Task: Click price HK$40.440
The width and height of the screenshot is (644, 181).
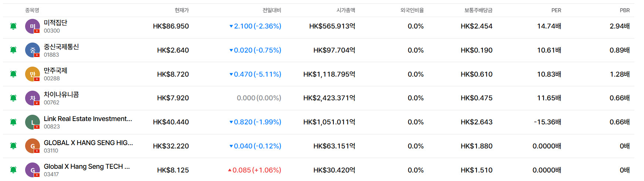Action: (x=171, y=122)
